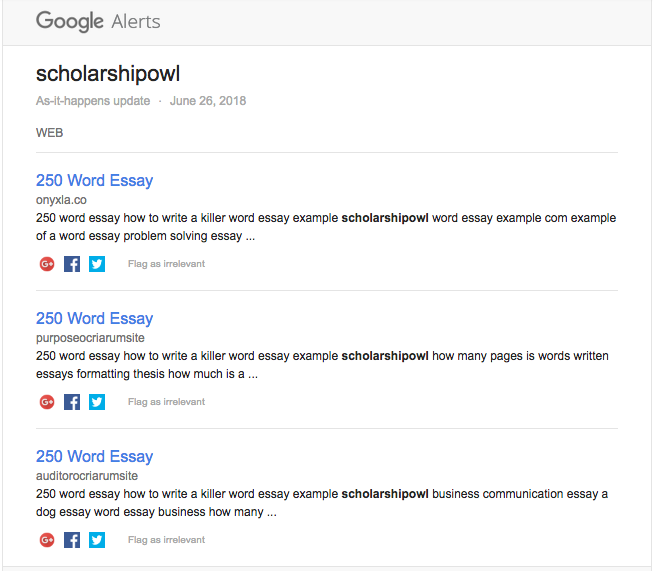Click the scholarshipowl alert heading
This screenshot has width=653, height=571.
[x=108, y=74]
